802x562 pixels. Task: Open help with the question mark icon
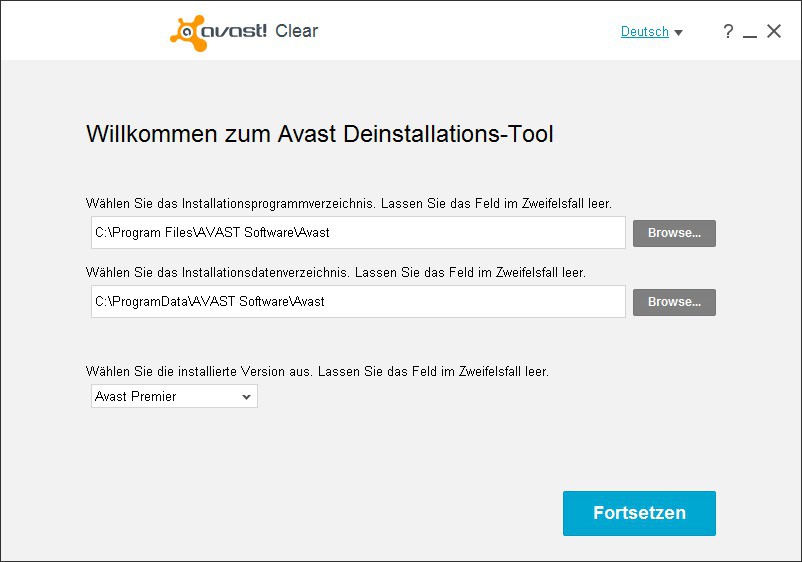(728, 32)
